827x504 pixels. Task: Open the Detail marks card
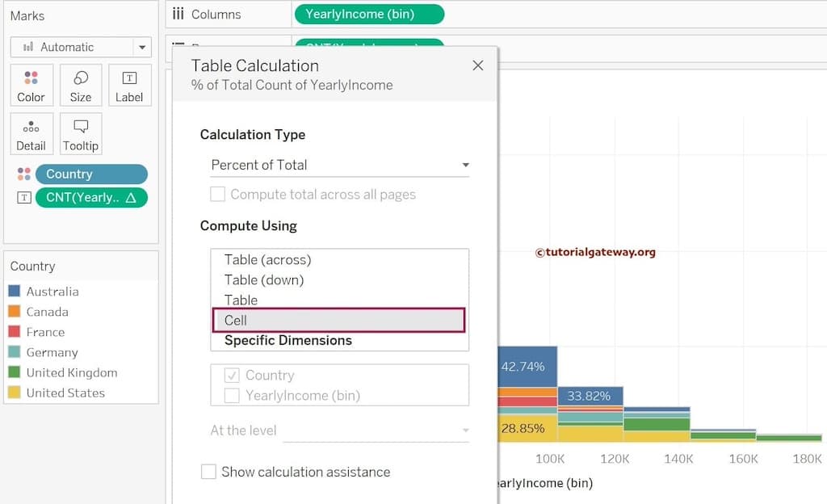click(31, 134)
